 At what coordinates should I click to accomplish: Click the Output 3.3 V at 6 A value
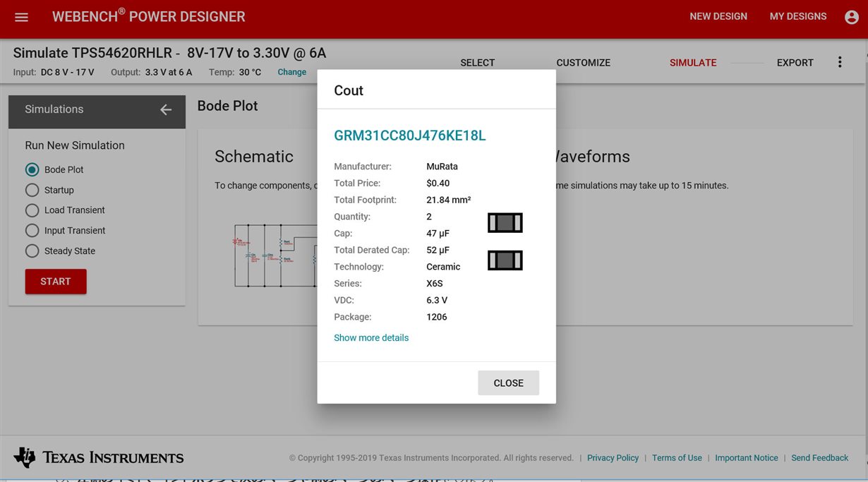click(x=169, y=72)
